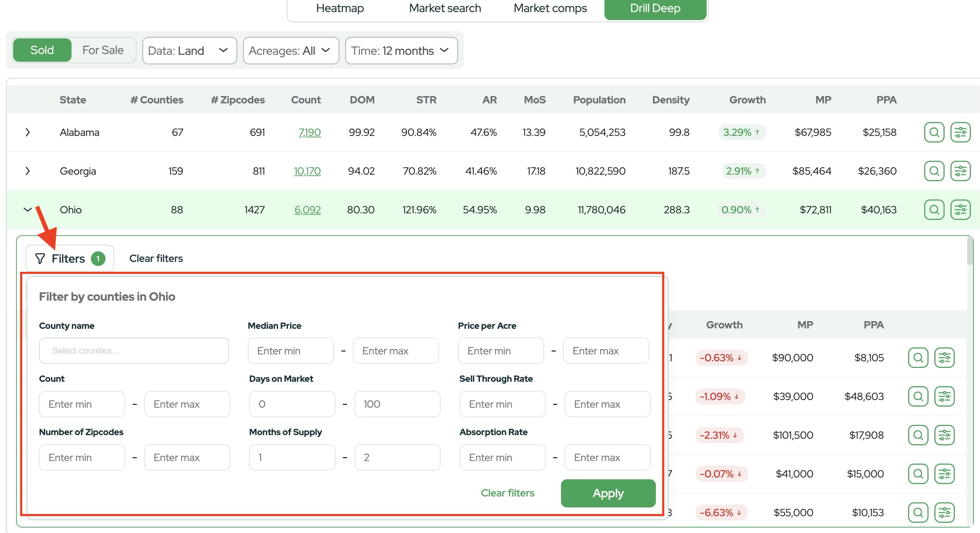Click search icon in Alabama row

point(934,132)
